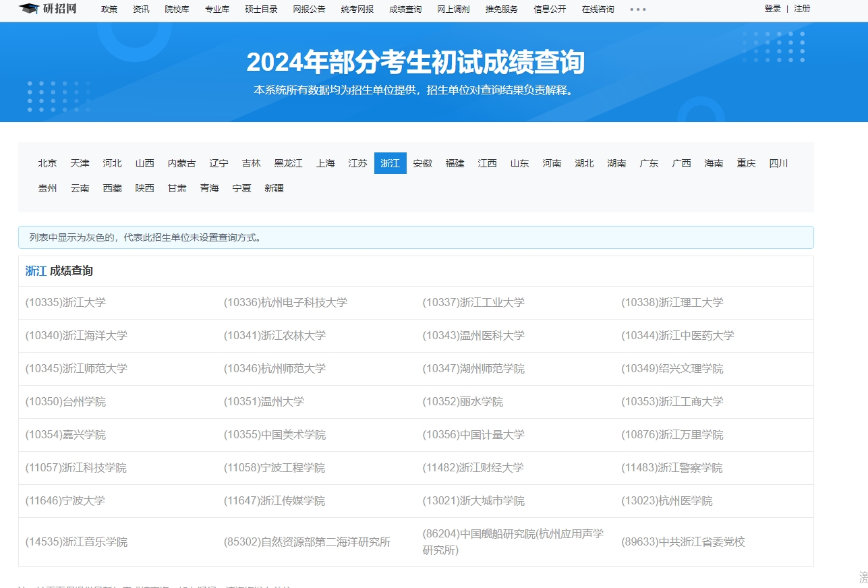This screenshot has width=868, height=588.
Task: Select the 甘肃 province tab
Action: tap(177, 188)
